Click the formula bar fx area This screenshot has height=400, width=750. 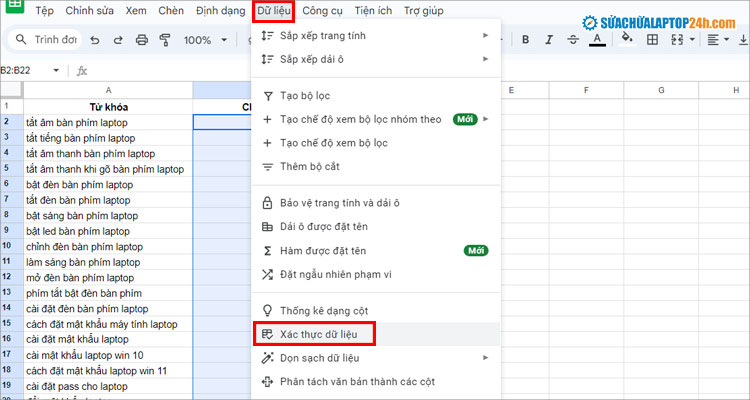[x=82, y=71]
